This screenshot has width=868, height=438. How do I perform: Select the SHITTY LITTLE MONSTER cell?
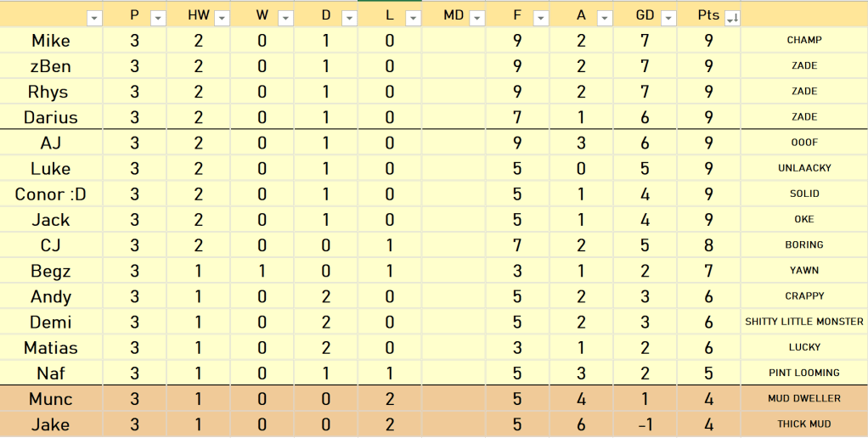tap(803, 322)
